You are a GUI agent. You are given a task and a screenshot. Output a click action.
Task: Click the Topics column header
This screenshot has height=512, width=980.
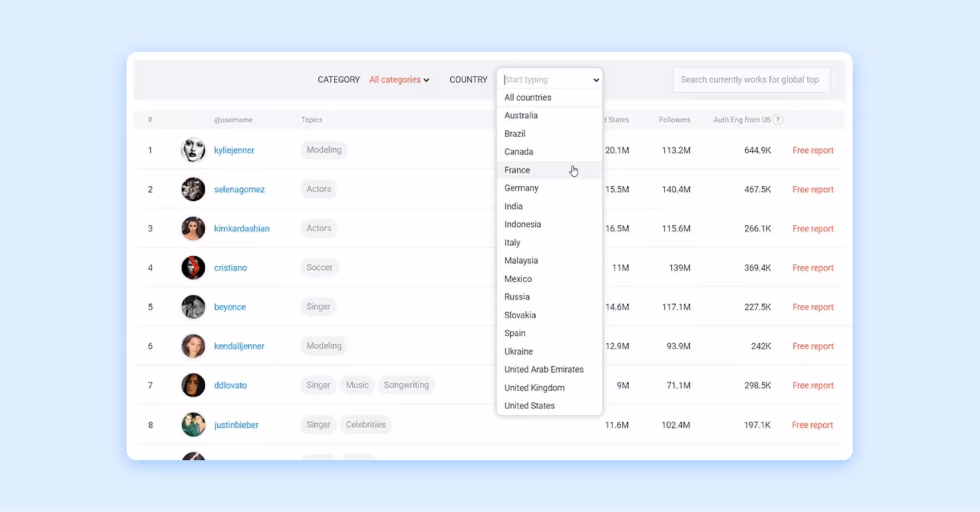click(312, 120)
